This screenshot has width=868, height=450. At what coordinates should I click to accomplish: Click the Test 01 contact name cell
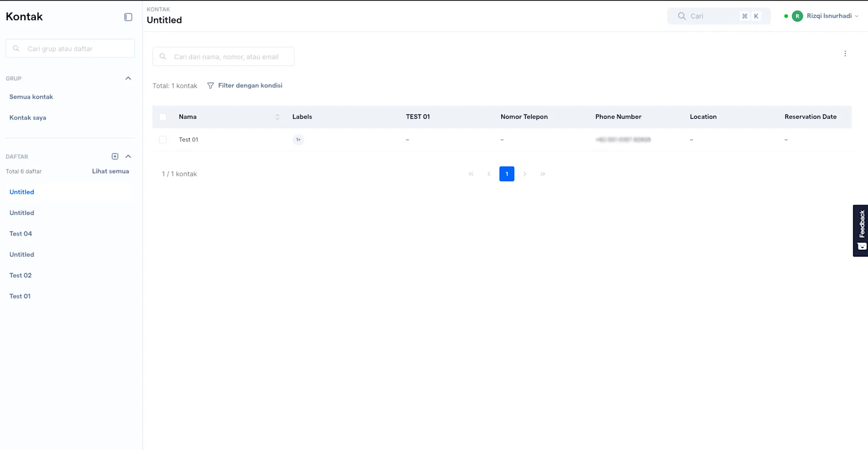[189, 140]
